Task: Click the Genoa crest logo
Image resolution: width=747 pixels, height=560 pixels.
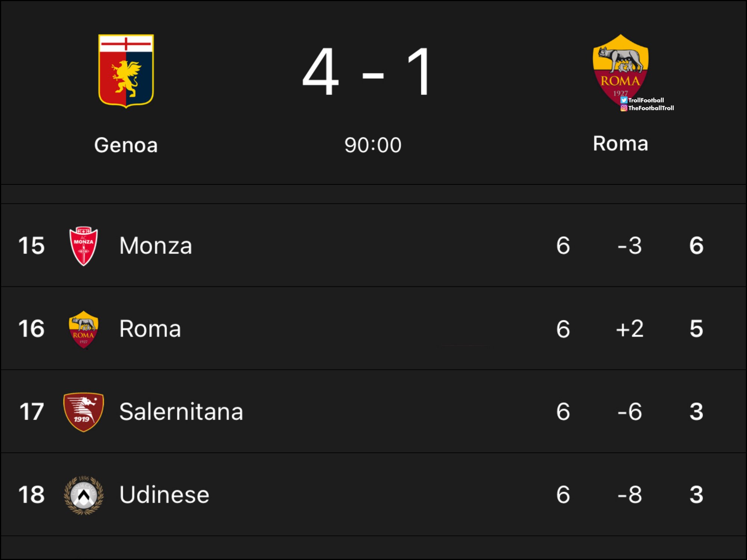Action: tap(126, 71)
